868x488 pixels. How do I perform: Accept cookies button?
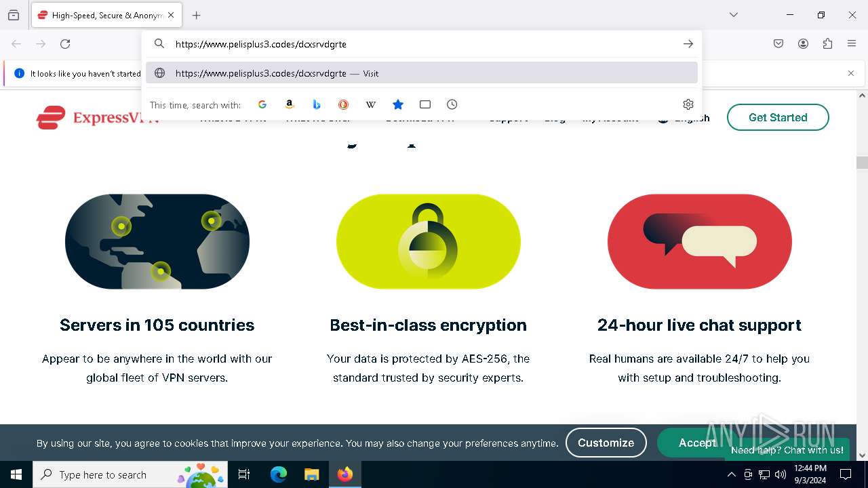click(697, 443)
